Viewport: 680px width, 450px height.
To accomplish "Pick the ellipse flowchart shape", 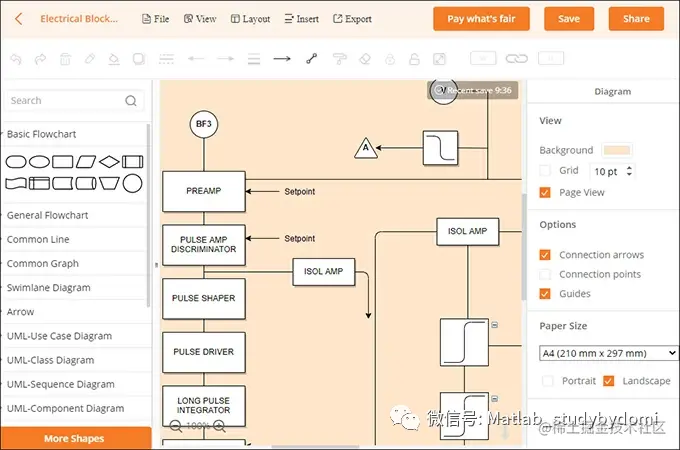I will [x=39, y=162].
